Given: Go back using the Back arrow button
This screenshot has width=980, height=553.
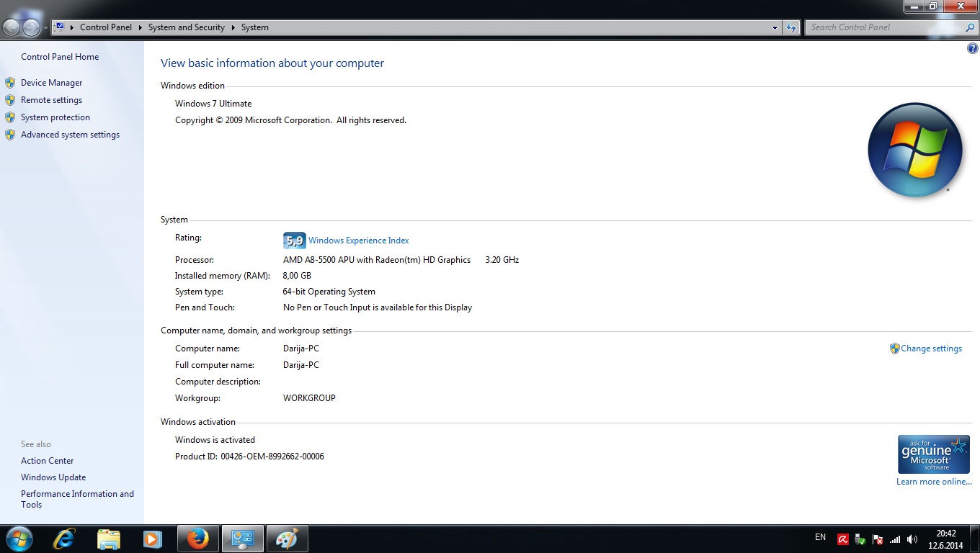Looking at the screenshot, I should (x=12, y=27).
